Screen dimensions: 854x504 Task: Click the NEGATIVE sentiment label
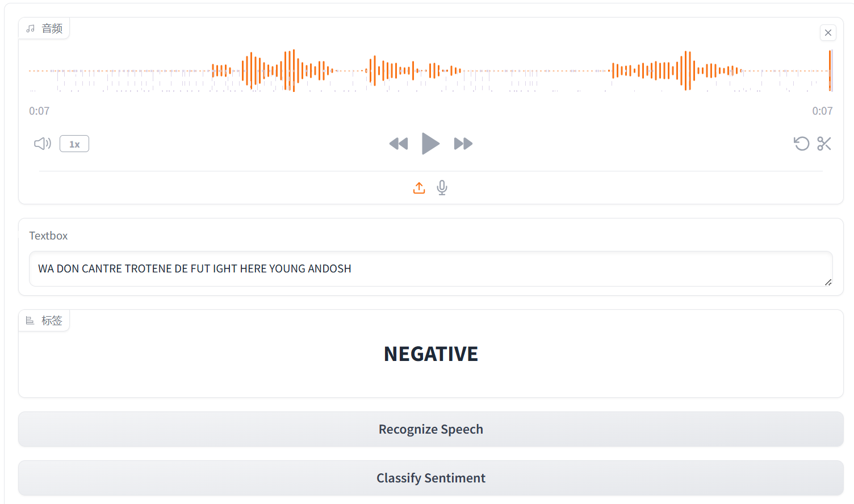pos(430,354)
